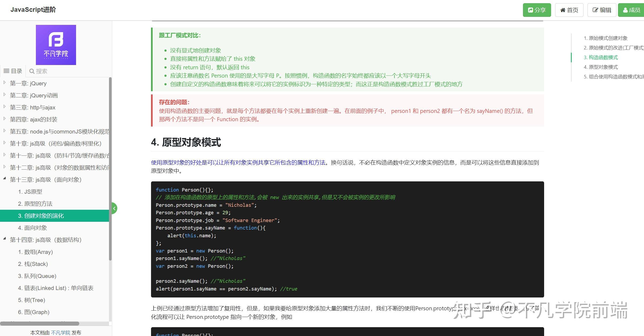Collapse 第十三章: js高级（面向对象）chapter
The image size is (644, 336).
(5, 179)
